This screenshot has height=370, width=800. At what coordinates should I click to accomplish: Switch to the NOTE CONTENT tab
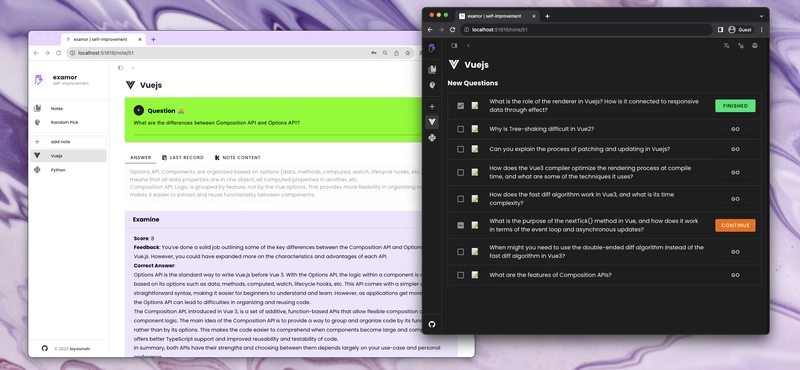[x=238, y=157]
